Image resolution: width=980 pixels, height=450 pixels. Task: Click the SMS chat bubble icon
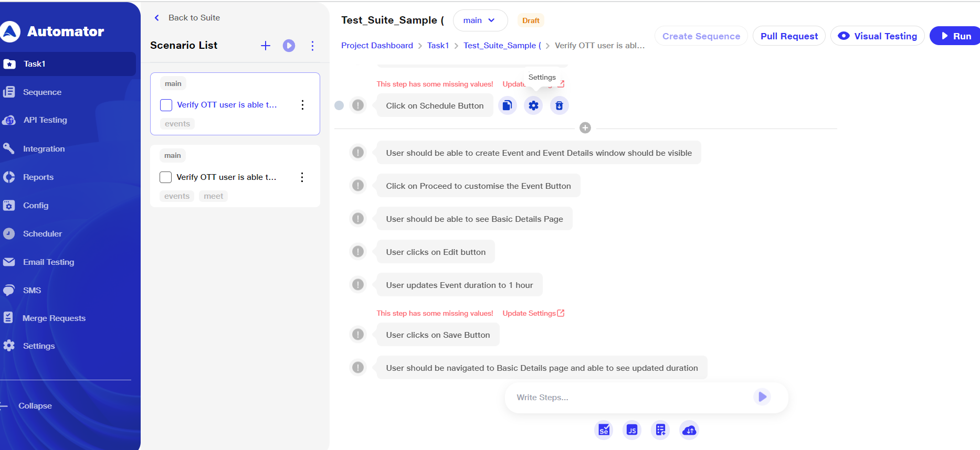[x=9, y=291]
